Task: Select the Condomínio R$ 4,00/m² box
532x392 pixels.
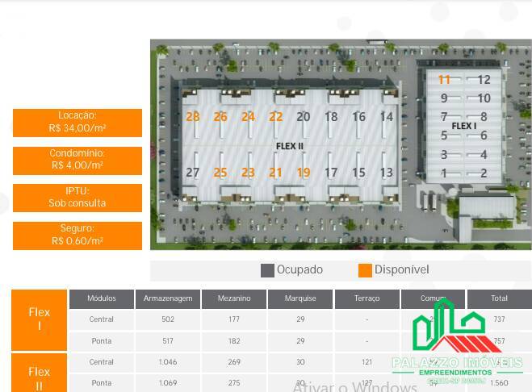Action: pyautogui.click(x=77, y=160)
